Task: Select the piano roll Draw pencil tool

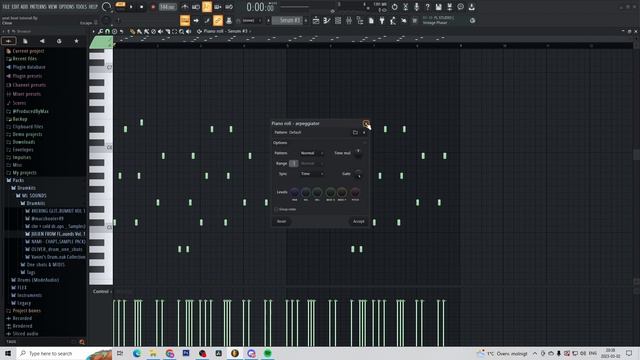Action: pos(132,31)
